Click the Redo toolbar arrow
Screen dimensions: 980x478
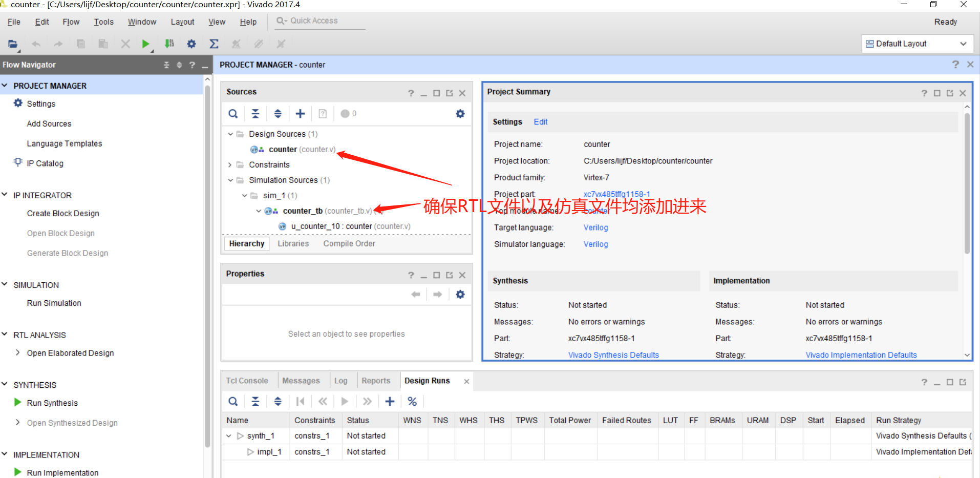pos(58,44)
